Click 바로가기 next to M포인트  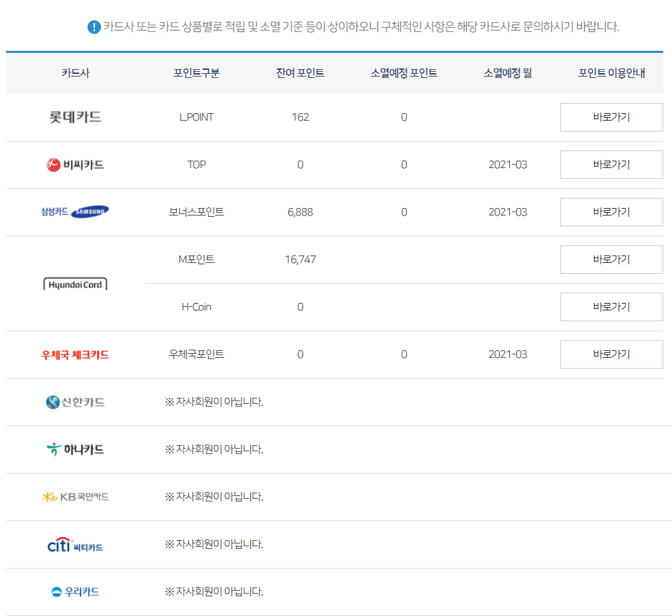click(x=611, y=259)
